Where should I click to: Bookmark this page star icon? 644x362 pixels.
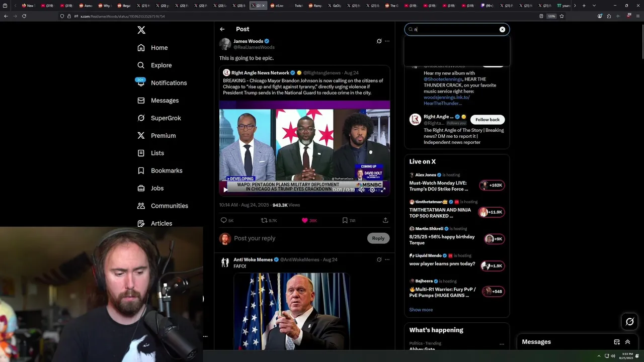point(561,16)
